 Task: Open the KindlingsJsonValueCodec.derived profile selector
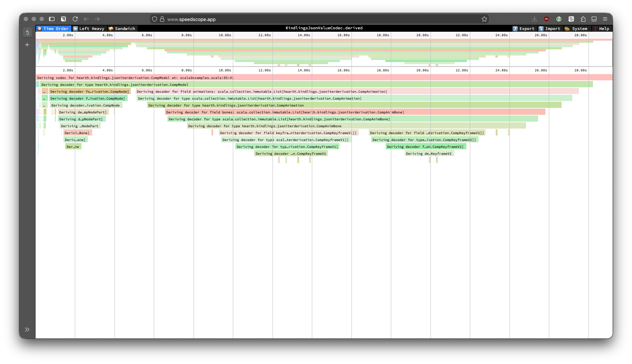(x=324, y=28)
